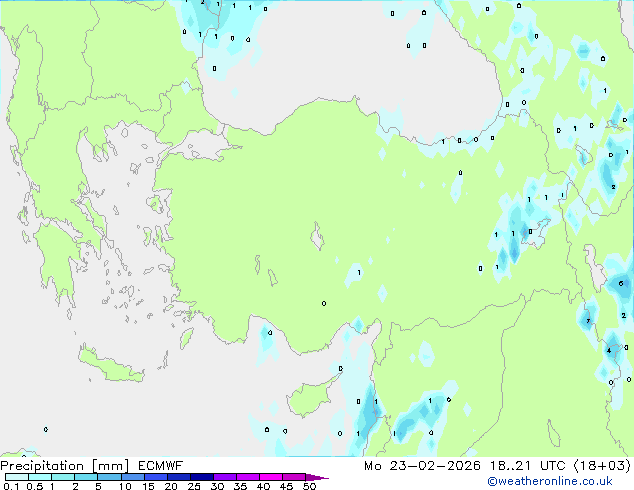This screenshot has height=490, width=634.
Task: Select the 0.1–0.5 mm legend color box
Action: (17, 477)
